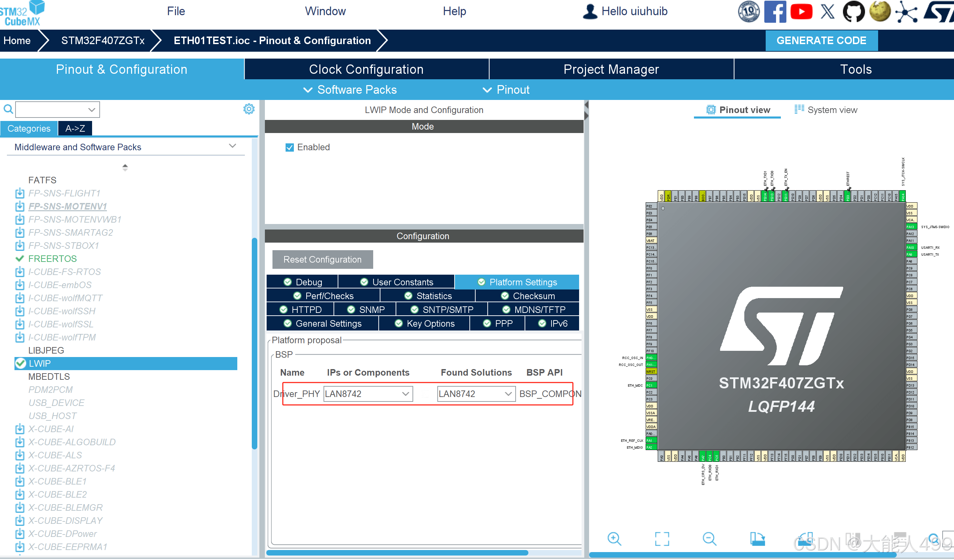Viewport: 954px width, 560px height.
Task: Open the X social link icon
Action: 827,11
